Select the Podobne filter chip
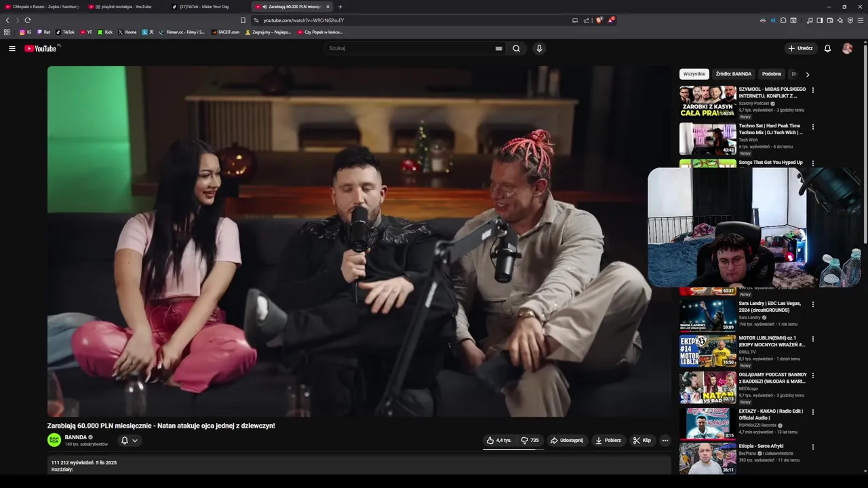Image resolution: width=868 pixels, height=488 pixels. pyautogui.click(x=771, y=74)
